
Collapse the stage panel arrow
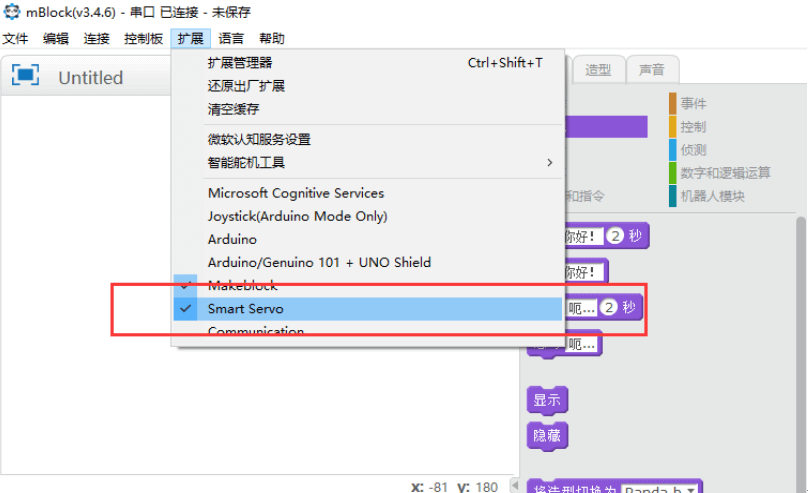pos(514,485)
